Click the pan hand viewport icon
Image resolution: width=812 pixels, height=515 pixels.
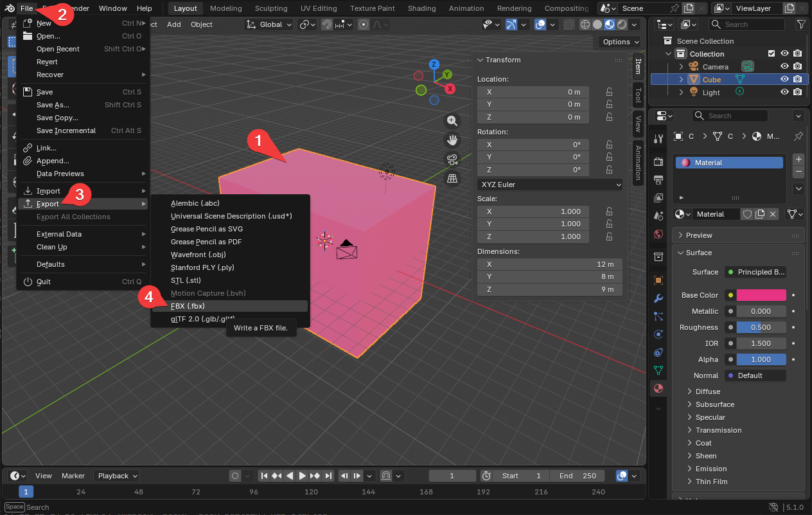tap(452, 140)
